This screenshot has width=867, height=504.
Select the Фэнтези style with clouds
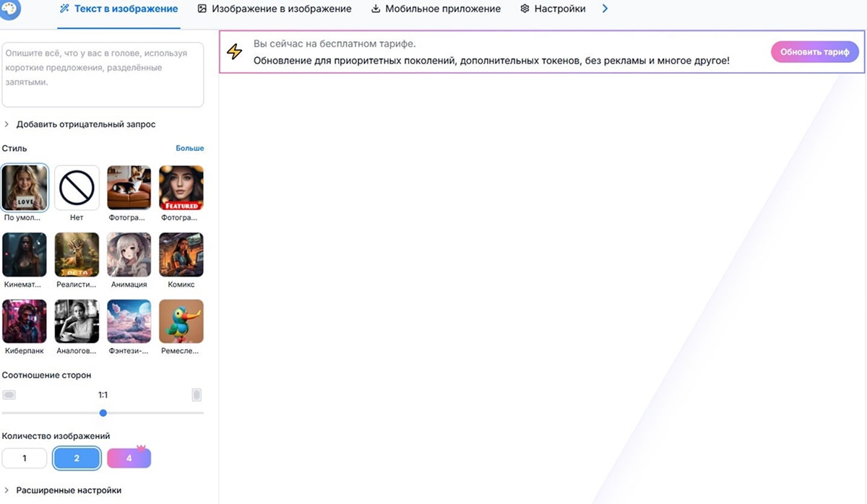coord(129,321)
